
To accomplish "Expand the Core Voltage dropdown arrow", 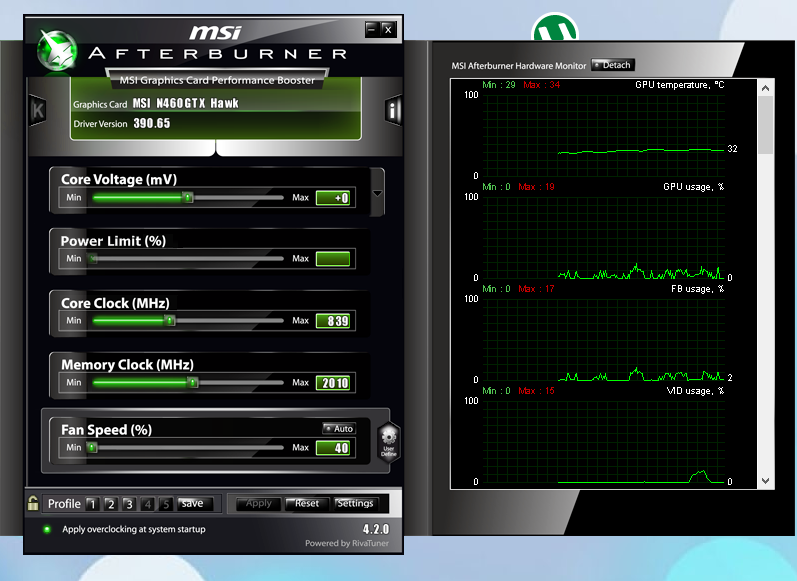I will (x=377, y=193).
